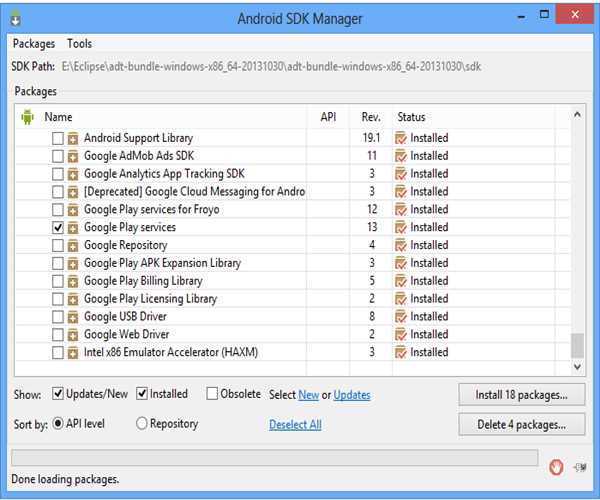Click the API column header
Screen dimensions: 600x500
pyautogui.click(x=328, y=117)
